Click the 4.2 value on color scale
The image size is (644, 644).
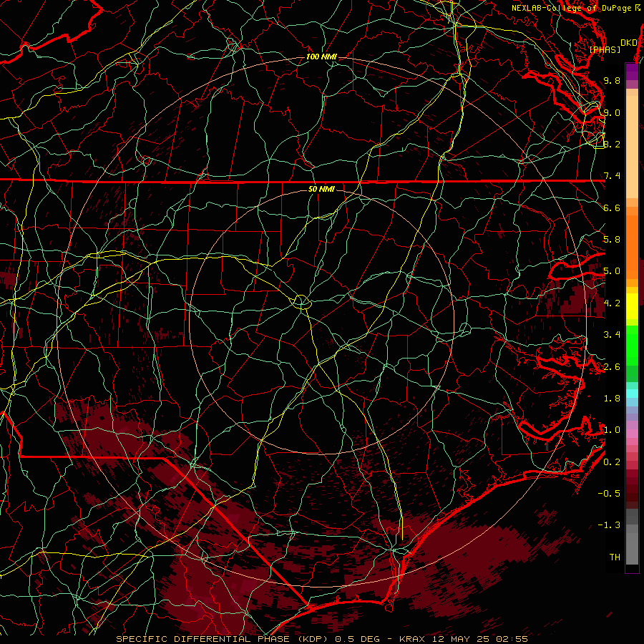pyautogui.click(x=612, y=303)
